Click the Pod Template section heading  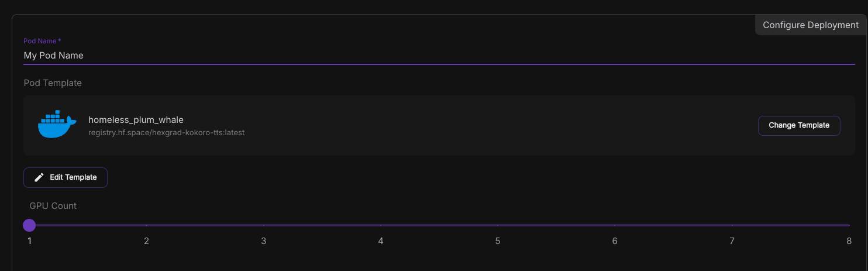[x=53, y=83]
